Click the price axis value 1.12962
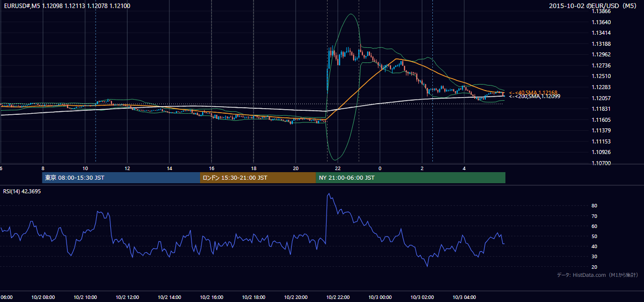This screenshot has height=302, width=644. coord(601,54)
